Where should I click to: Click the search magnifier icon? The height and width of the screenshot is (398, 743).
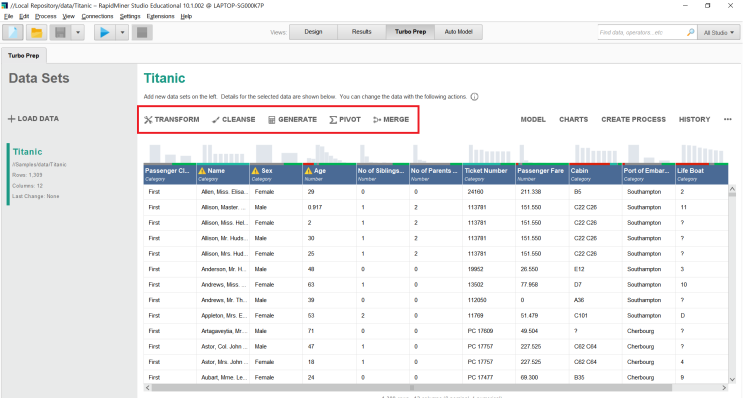[x=691, y=33]
